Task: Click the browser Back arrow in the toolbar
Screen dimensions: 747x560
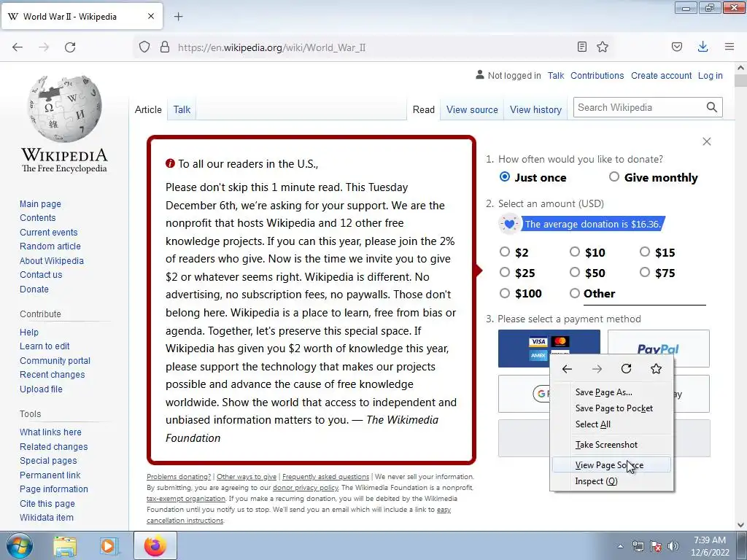Action: click(18, 47)
